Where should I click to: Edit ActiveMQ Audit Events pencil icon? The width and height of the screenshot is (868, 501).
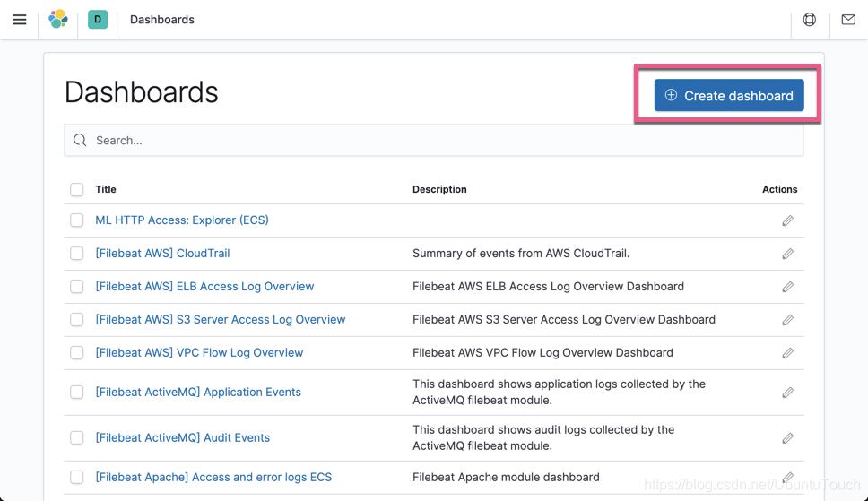787,438
